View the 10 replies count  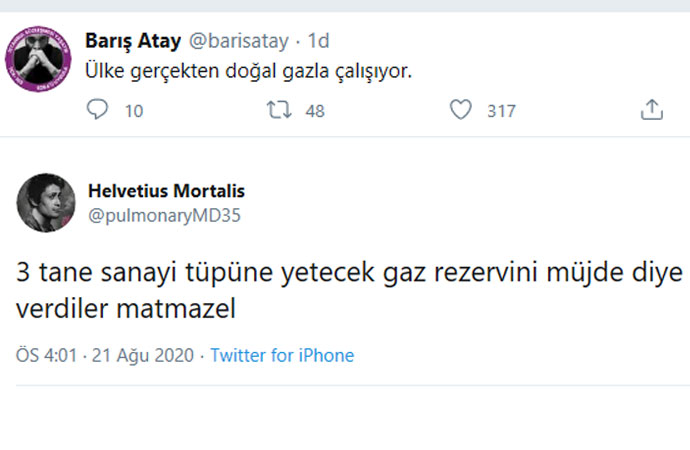click(134, 111)
